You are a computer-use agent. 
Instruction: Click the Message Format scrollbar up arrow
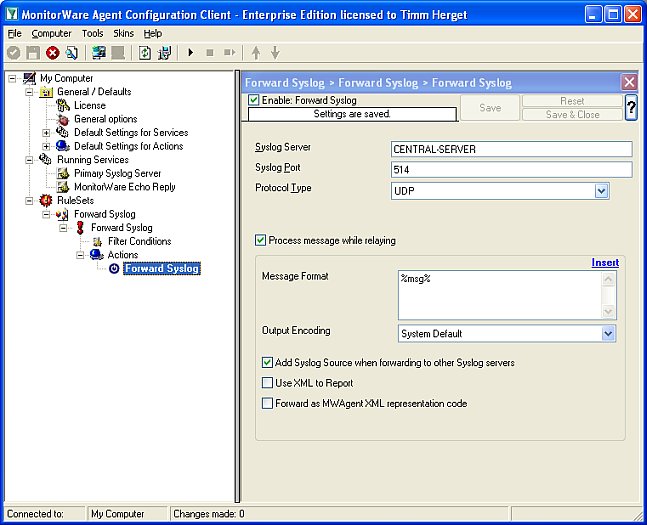tap(608, 279)
